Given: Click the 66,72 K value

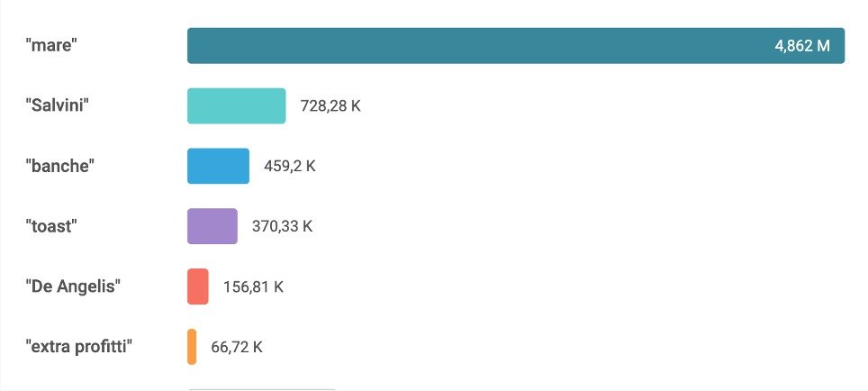Looking at the screenshot, I should pos(237,347).
